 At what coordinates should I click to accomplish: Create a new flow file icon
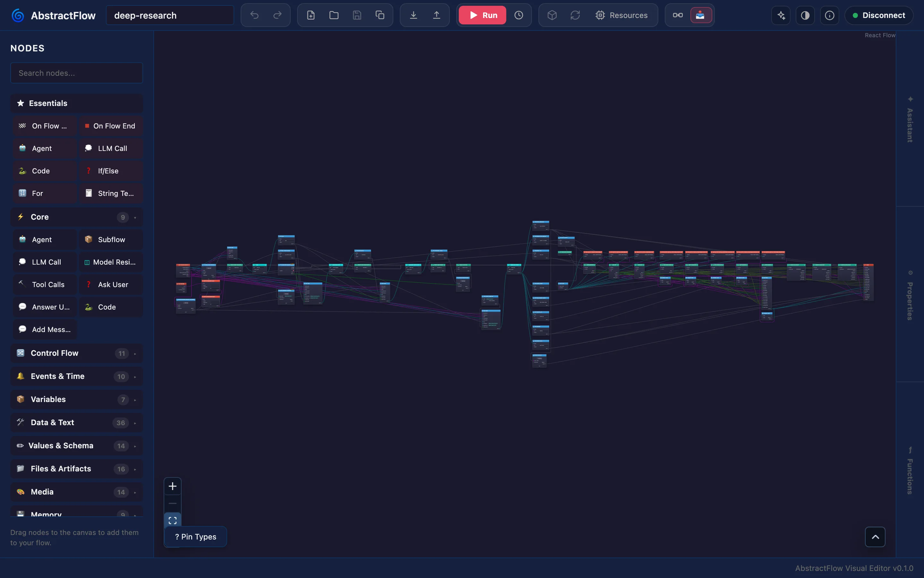pyautogui.click(x=311, y=15)
